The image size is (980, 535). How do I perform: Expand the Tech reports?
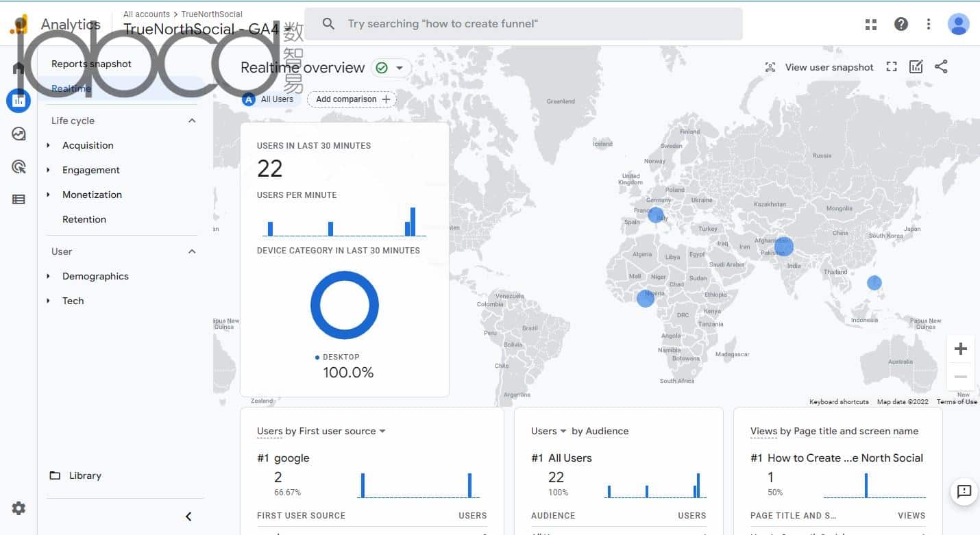tap(48, 301)
